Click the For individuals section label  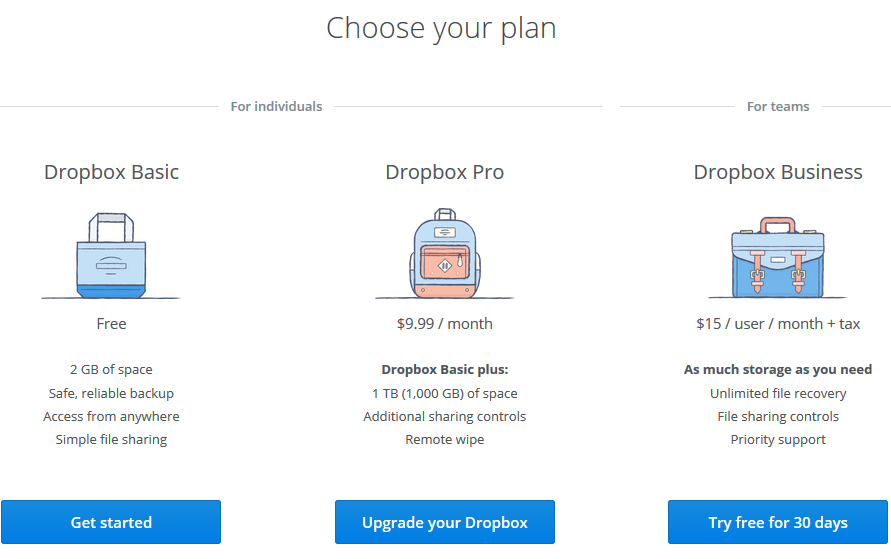tap(276, 106)
